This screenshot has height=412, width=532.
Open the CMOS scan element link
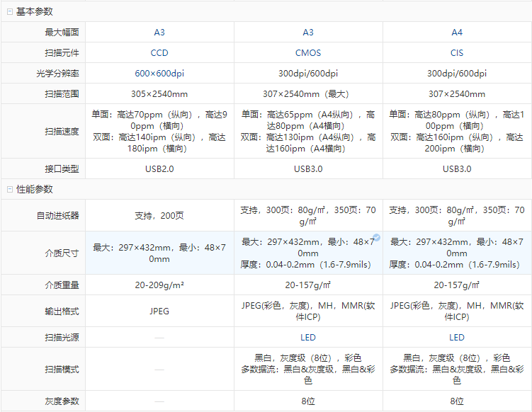tap(307, 53)
